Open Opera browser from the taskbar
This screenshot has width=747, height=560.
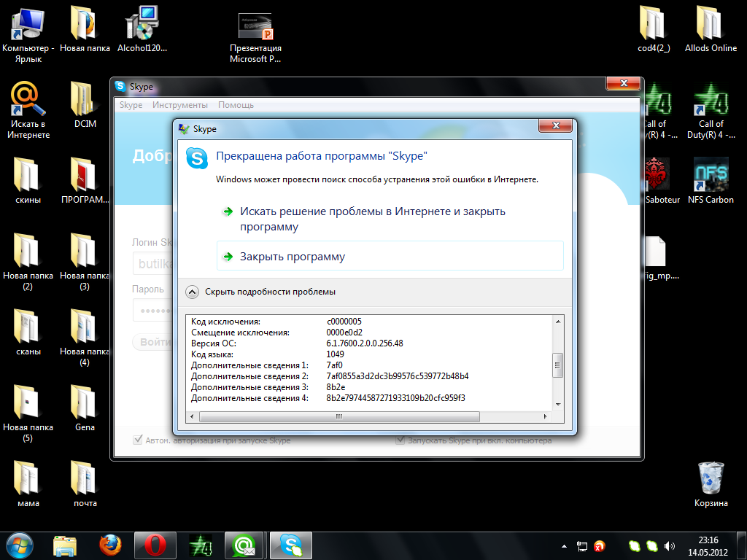pos(155,545)
